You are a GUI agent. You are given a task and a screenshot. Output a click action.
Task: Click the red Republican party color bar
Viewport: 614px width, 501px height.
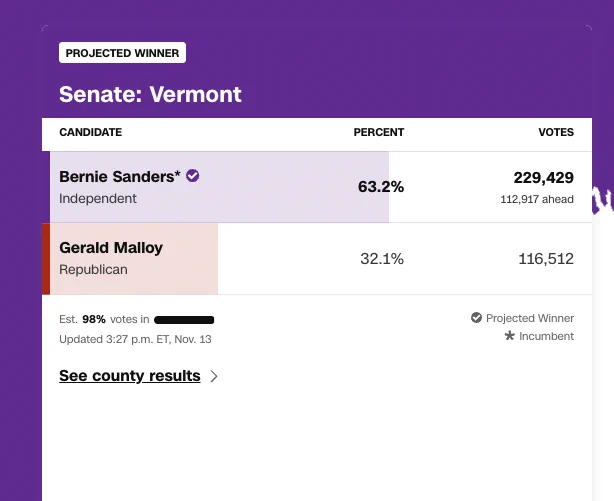pyautogui.click(x=46, y=259)
